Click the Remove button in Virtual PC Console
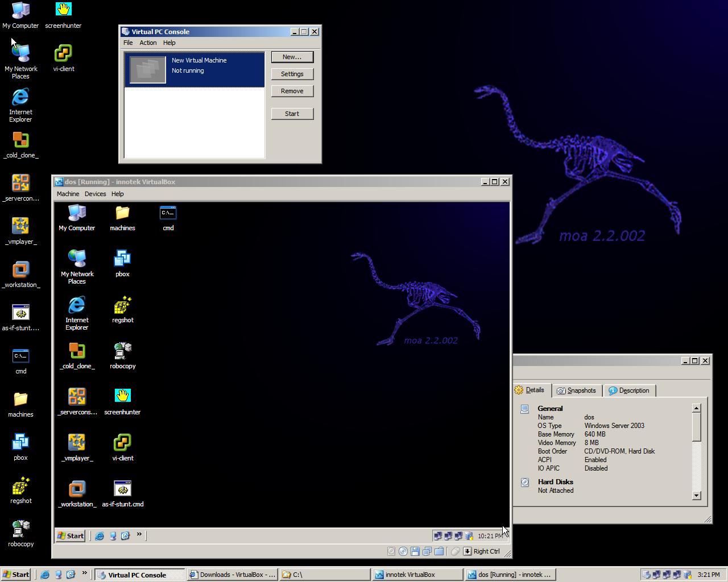The image size is (728, 582). (x=292, y=91)
